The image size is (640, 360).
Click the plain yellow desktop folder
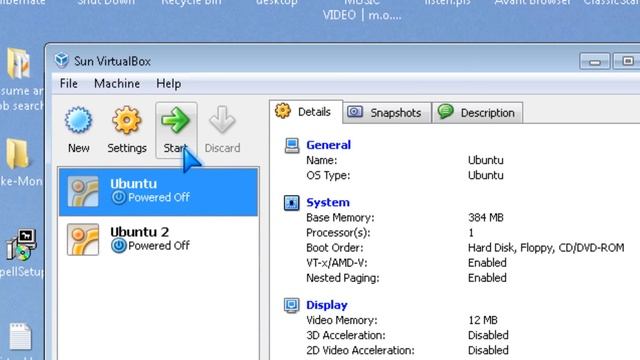coord(17,154)
